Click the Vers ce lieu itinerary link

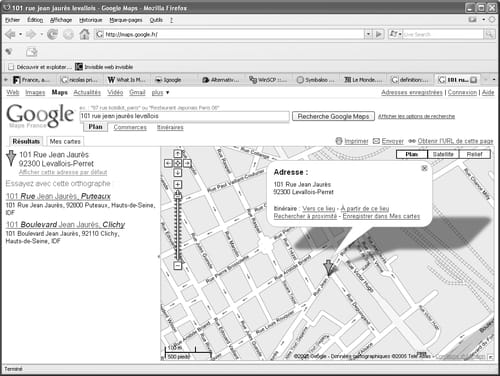coord(319,209)
